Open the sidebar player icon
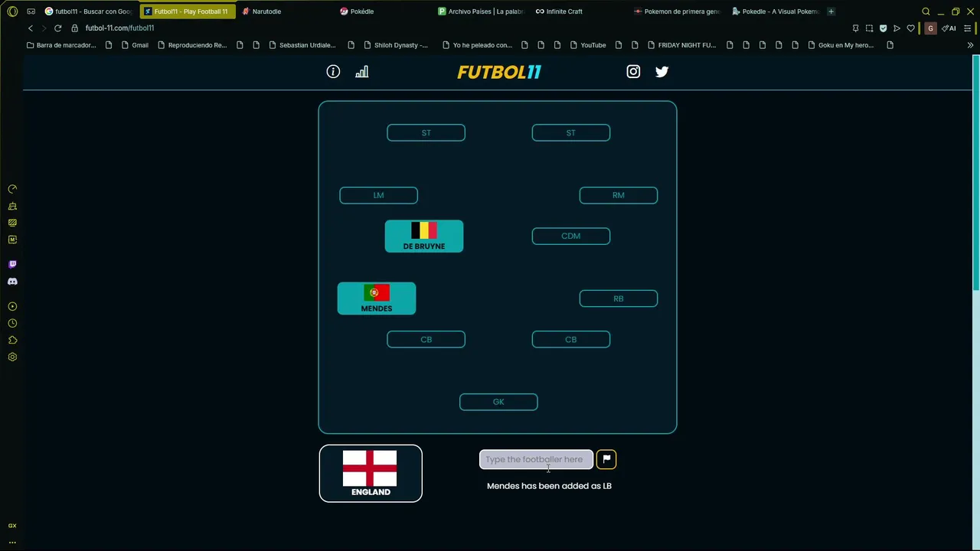Viewport: 980px width, 551px height. tap(12, 306)
